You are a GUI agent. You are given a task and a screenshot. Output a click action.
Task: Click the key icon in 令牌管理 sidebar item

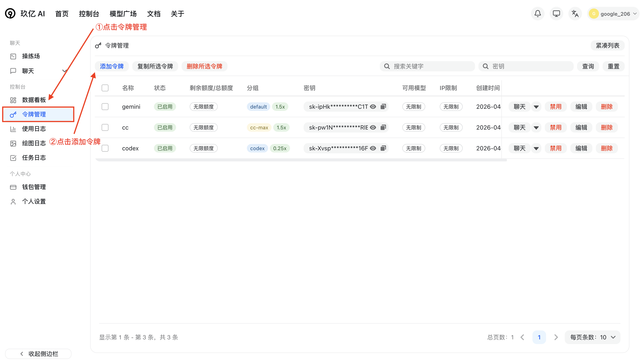[x=13, y=114]
